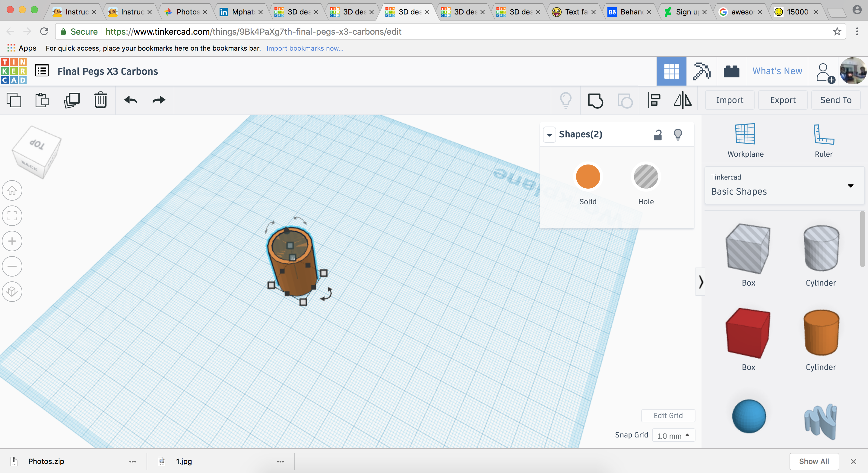This screenshot has height=473, width=868.
Task: Open the What's New menu item
Action: tap(777, 71)
